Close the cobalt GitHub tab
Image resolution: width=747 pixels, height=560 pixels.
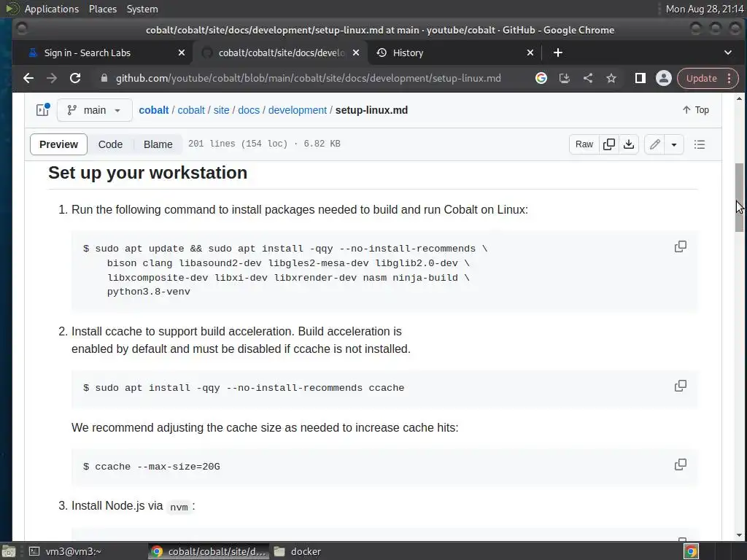[x=356, y=52]
